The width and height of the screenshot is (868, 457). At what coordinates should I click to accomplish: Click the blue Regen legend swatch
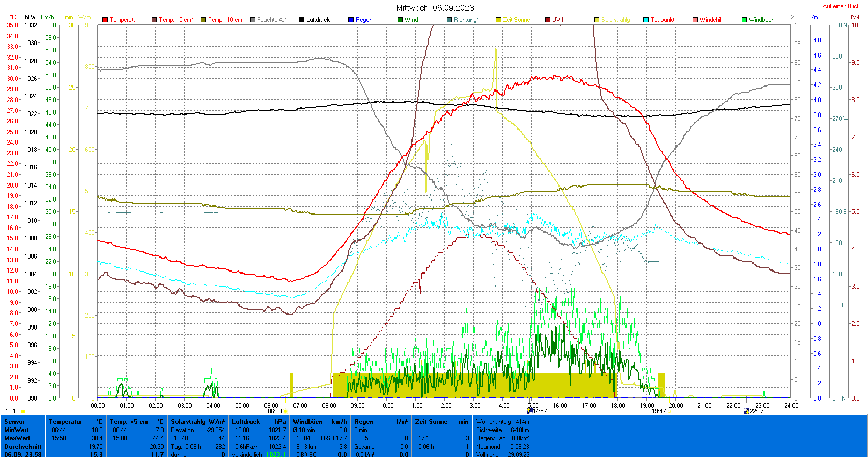351,20
